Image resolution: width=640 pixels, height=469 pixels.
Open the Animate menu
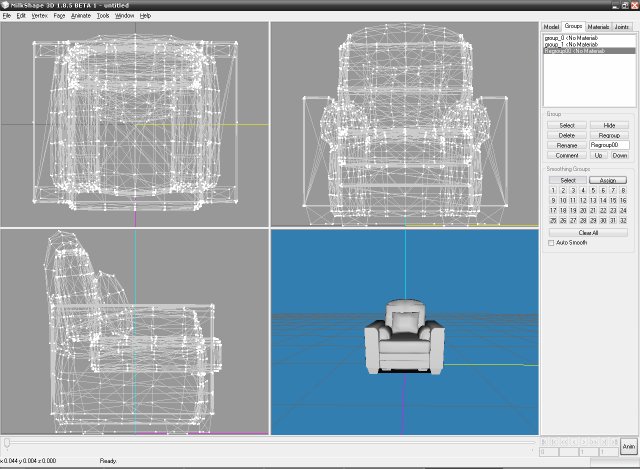(x=81, y=16)
